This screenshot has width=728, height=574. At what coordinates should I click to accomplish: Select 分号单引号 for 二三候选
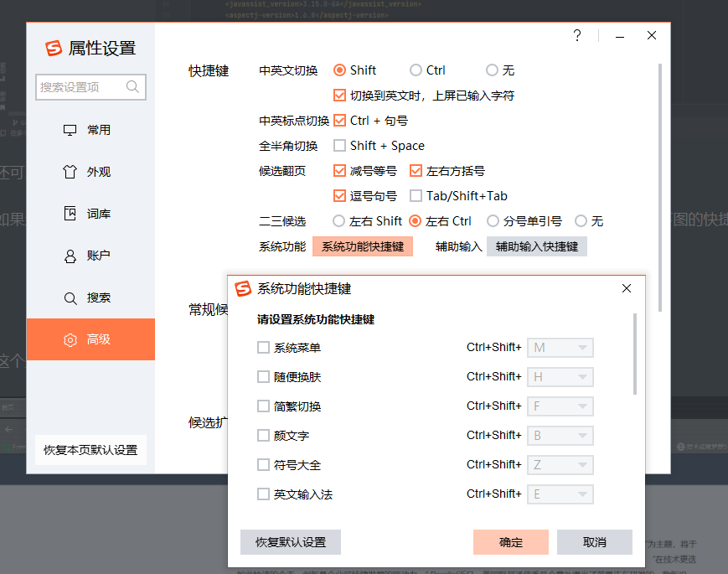tap(493, 220)
